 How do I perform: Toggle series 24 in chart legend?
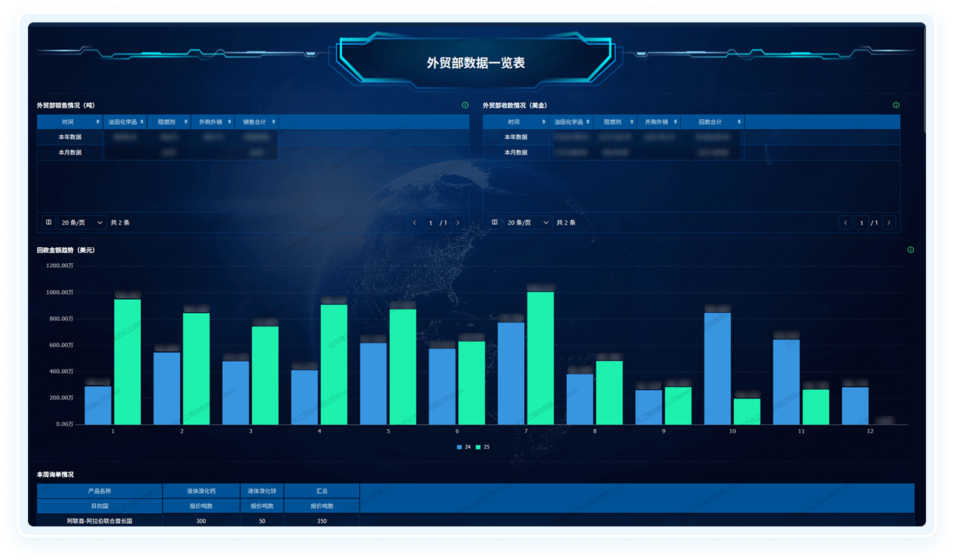(x=463, y=447)
